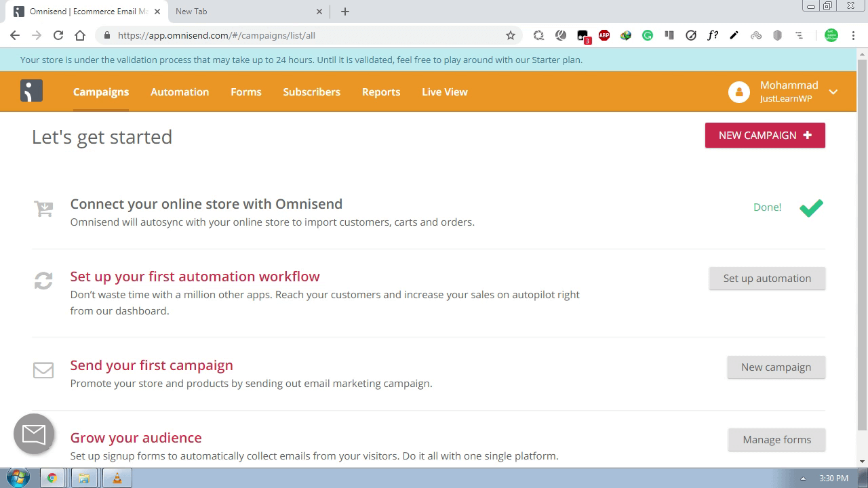Open the Live View tab
Viewport: 868px width, 488px height.
tap(445, 92)
